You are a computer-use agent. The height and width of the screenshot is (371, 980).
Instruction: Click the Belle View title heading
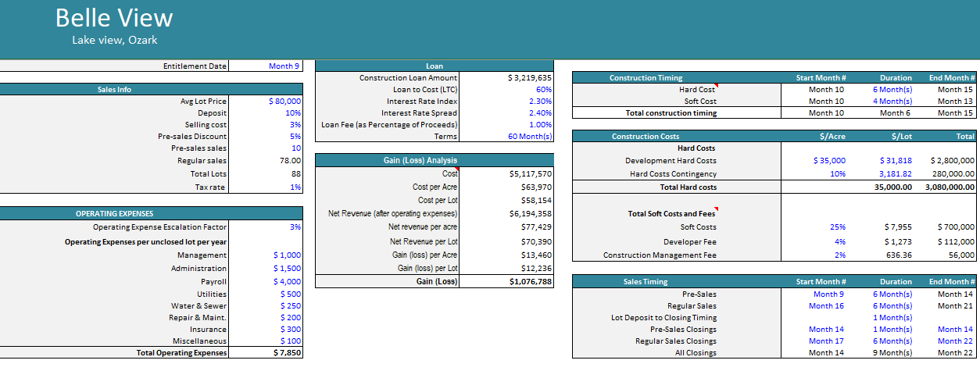tap(114, 18)
